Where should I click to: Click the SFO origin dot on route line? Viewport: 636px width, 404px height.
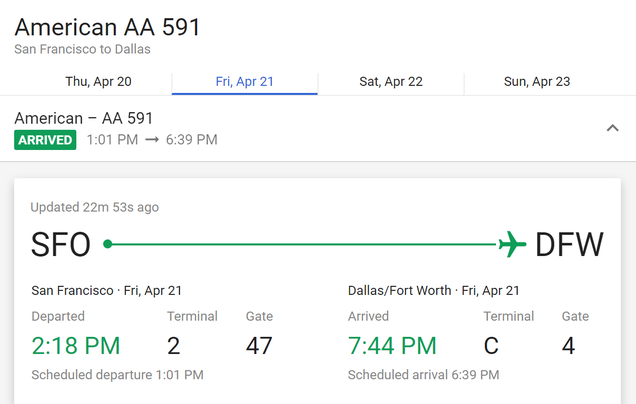(x=107, y=244)
